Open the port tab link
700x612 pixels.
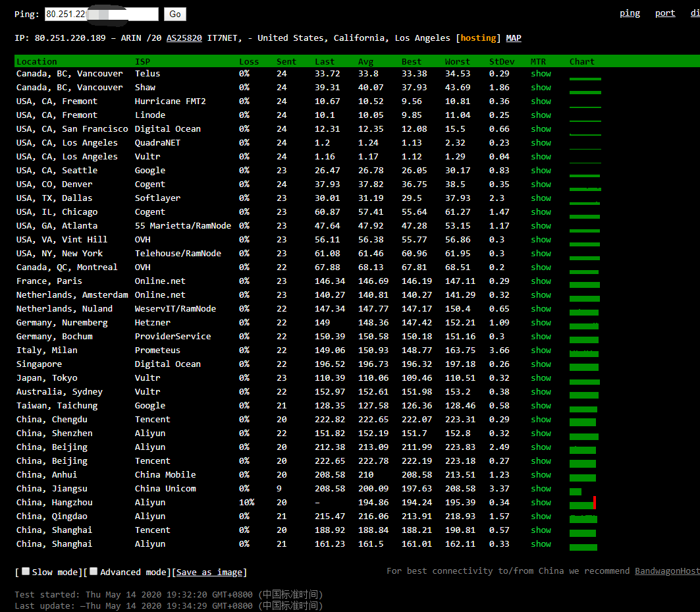coord(664,13)
